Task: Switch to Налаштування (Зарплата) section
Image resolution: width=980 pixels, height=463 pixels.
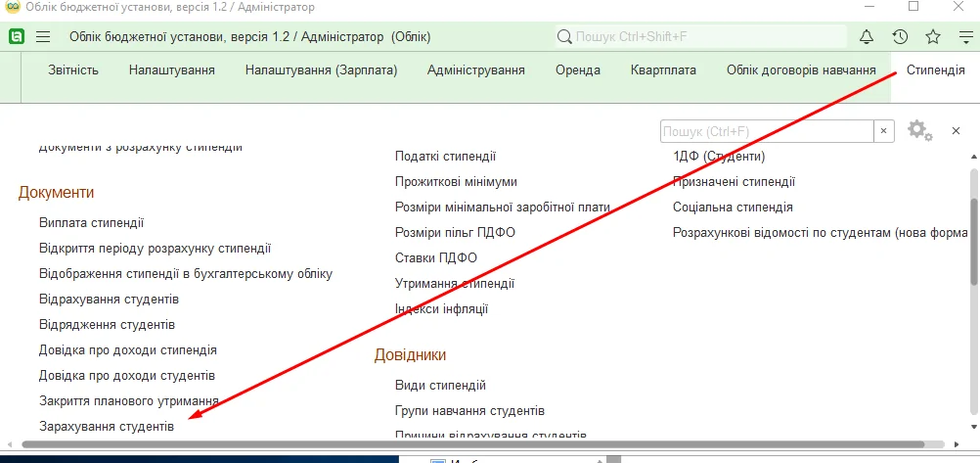Action: coord(321,70)
